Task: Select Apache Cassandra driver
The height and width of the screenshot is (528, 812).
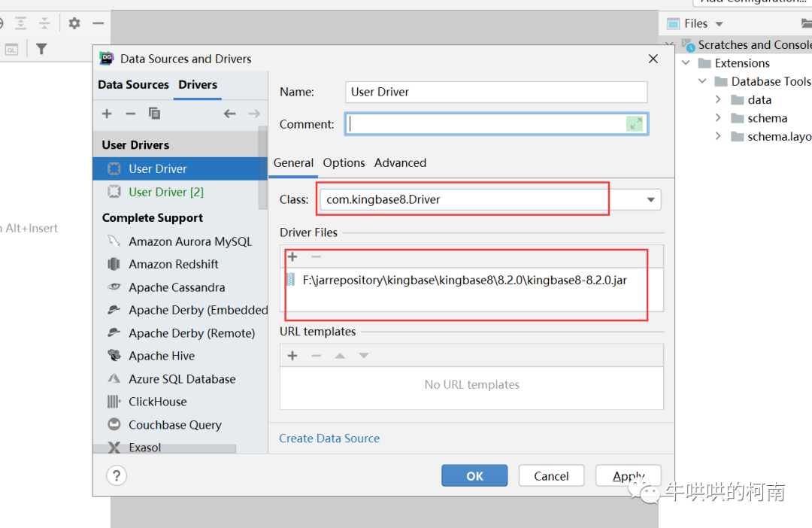Action: (x=180, y=287)
